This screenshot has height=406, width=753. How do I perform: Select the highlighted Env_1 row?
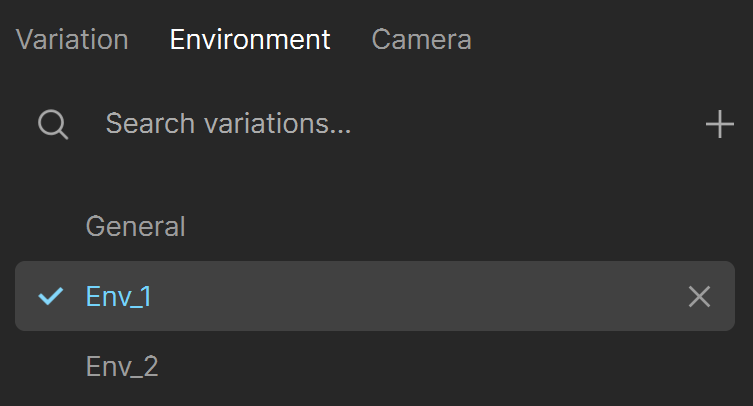coord(375,296)
